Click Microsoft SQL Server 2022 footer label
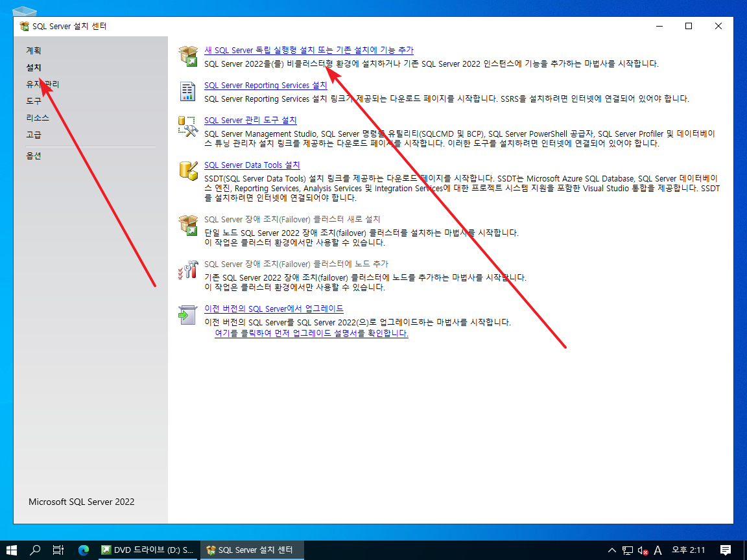747x560 pixels. coord(82,502)
